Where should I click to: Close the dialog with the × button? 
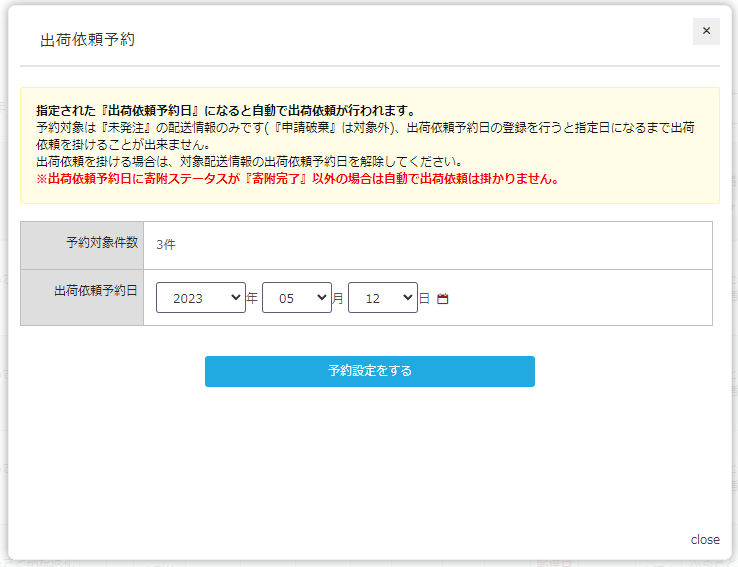(706, 31)
